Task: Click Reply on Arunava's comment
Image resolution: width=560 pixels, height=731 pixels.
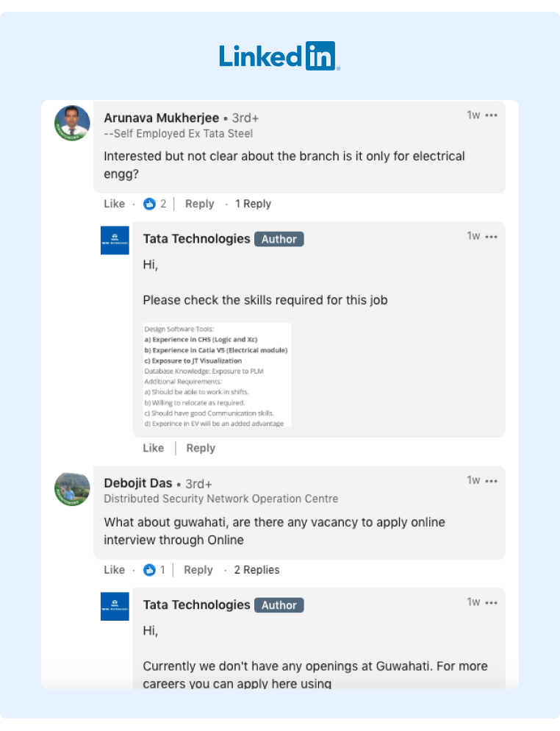Action: click(x=199, y=204)
